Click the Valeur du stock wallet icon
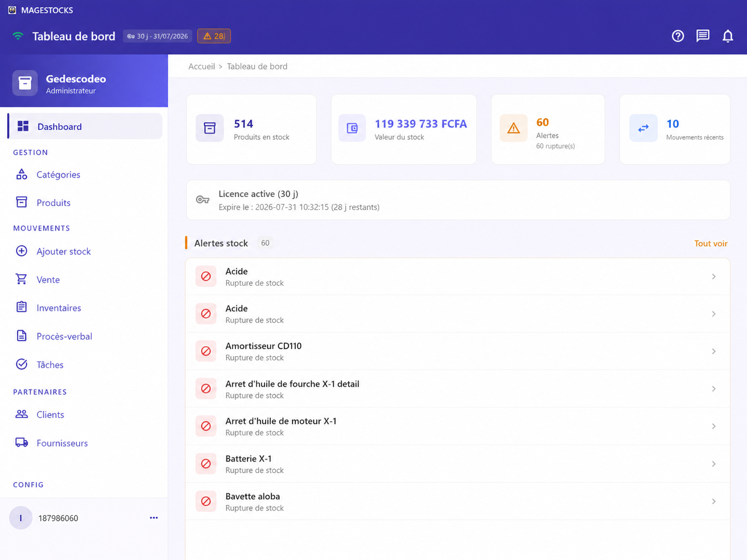Screen dimensions: 747x560 point(352,128)
